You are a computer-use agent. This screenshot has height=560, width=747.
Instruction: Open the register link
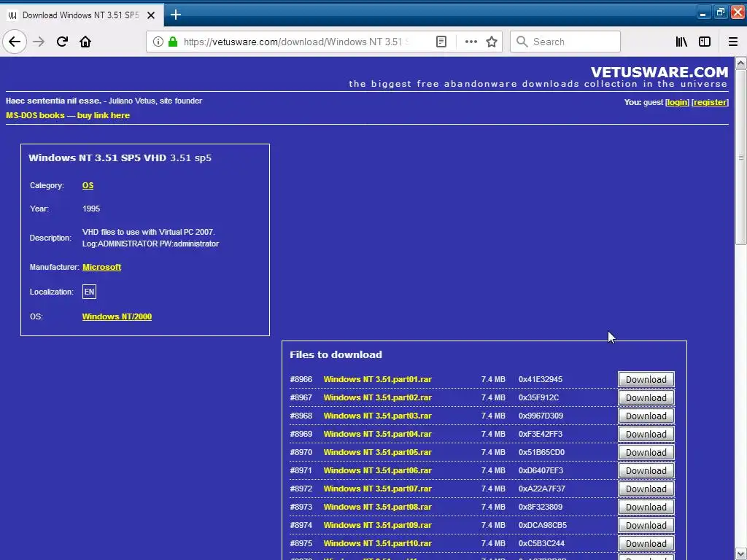tap(710, 102)
